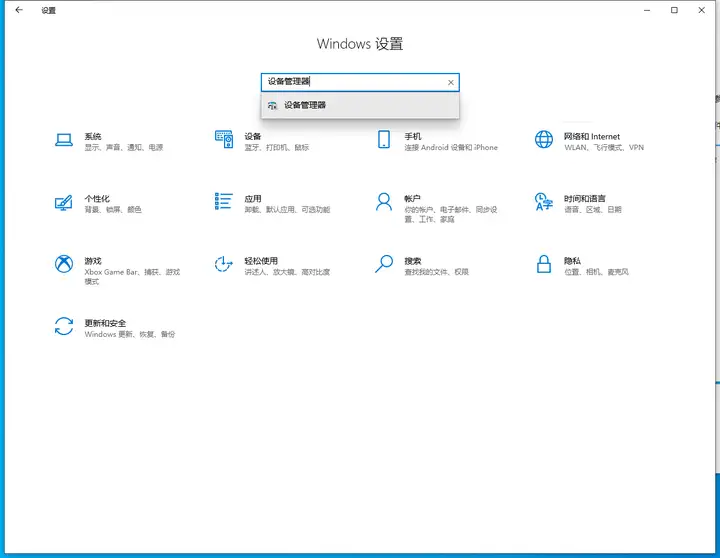Screen dimensions: 720x558
Task: Maximize the 设置 window
Action: click(x=674, y=10)
